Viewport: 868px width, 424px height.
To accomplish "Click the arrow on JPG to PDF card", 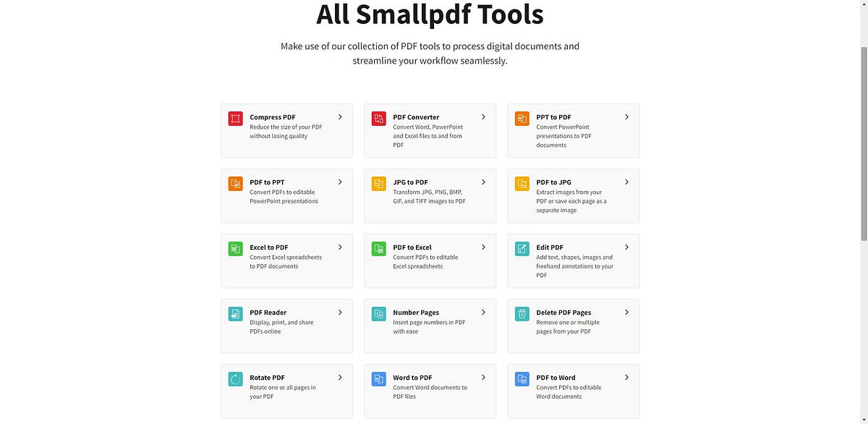I will [x=484, y=182].
